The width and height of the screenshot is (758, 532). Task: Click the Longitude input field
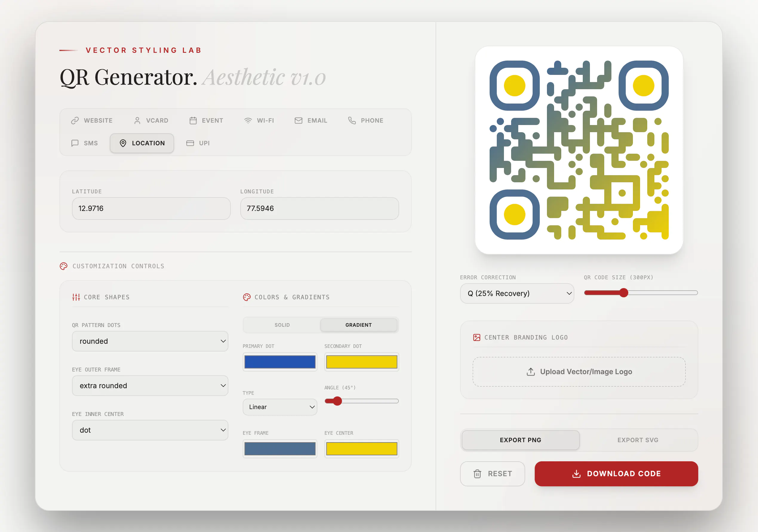[319, 209]
